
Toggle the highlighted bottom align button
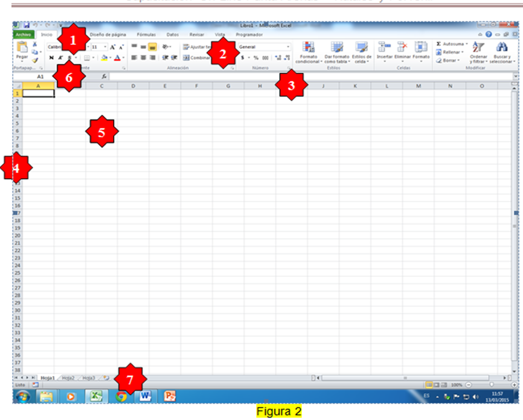click(x=152, y=47)
